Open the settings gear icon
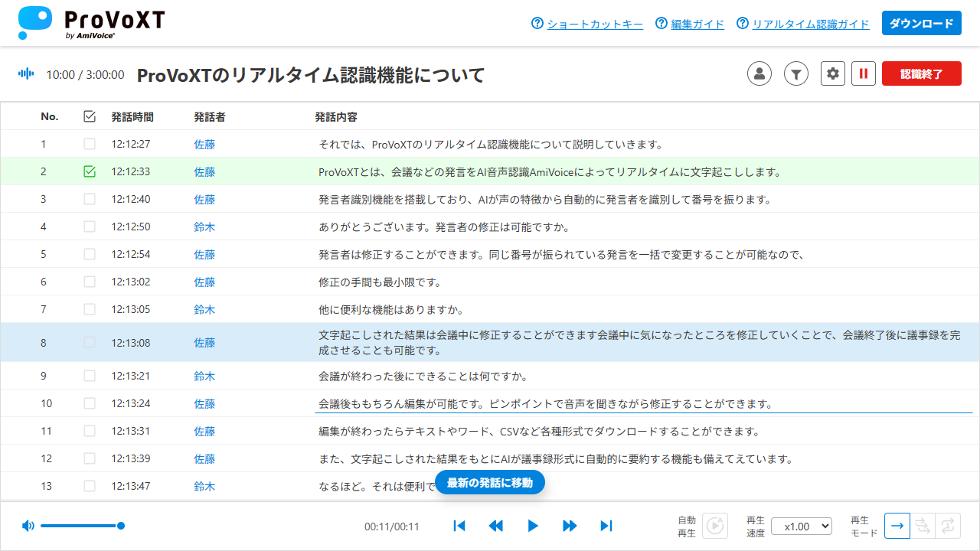The height and width of the screenshot is (551, 980). [x=832, y=73]
